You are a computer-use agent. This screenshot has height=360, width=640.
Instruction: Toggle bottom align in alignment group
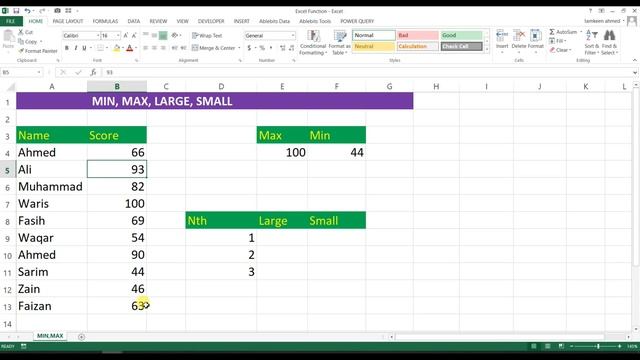163,36
